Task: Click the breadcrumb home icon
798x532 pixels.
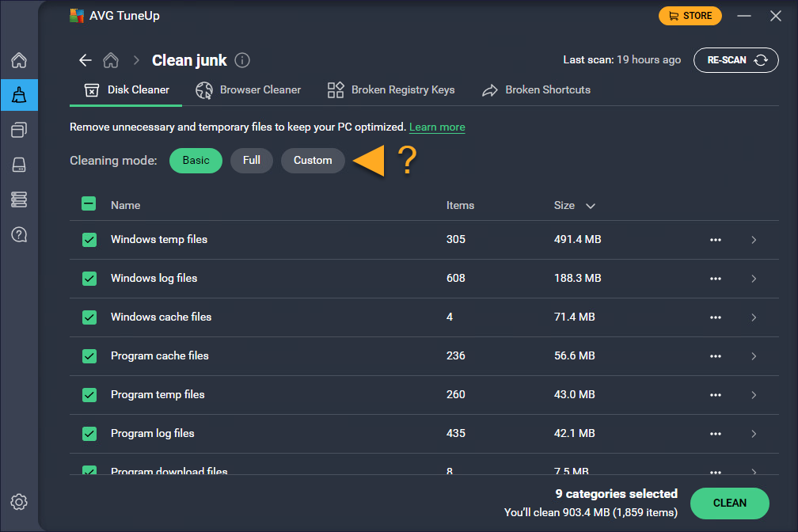Action: click(111, 60)
